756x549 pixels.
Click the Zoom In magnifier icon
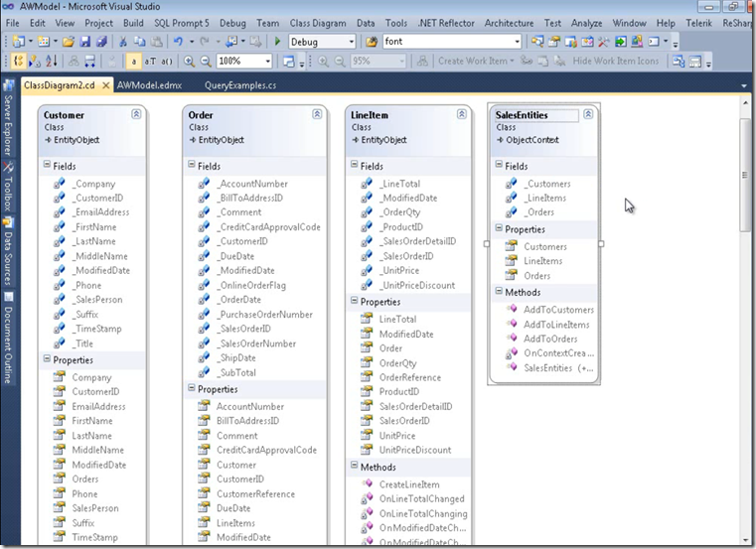click(x=190, y=62)
